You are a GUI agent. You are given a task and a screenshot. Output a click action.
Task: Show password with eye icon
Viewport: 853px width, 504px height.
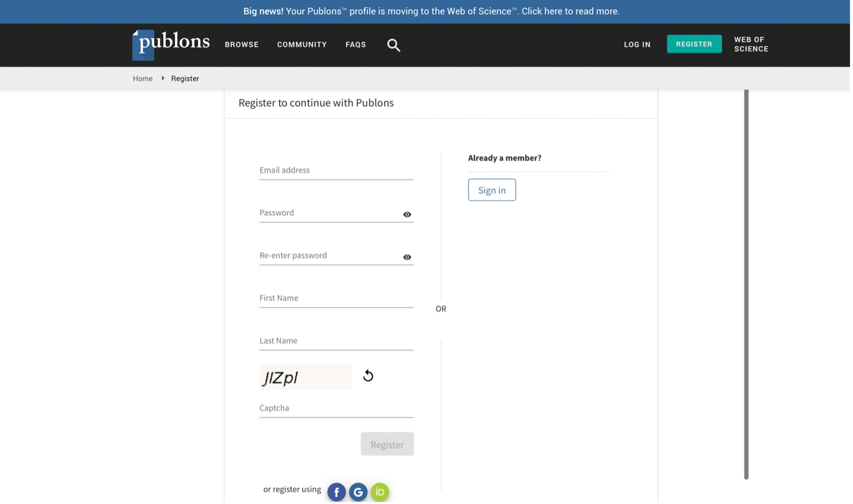coord(408,215)
